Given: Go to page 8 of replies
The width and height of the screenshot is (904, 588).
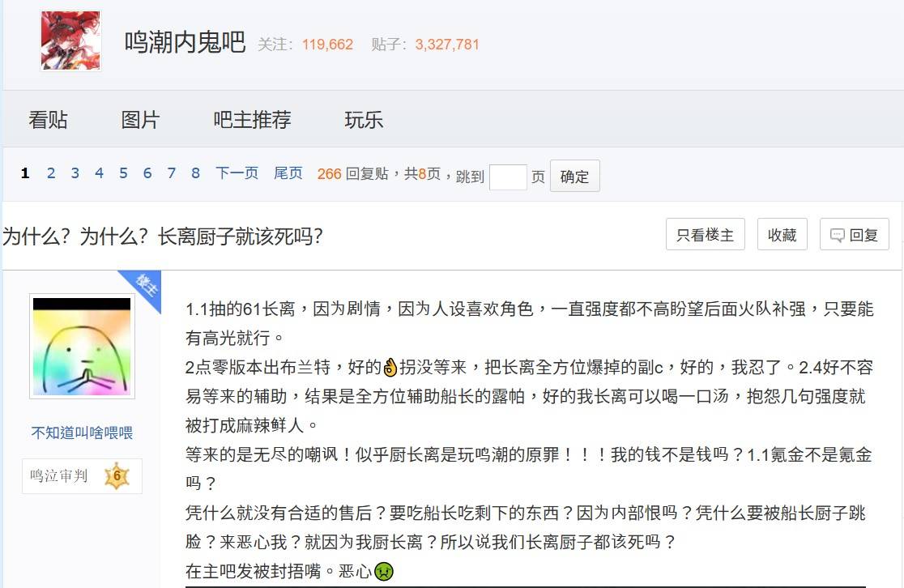Looking at the screenshot, I should coord(195,173).
